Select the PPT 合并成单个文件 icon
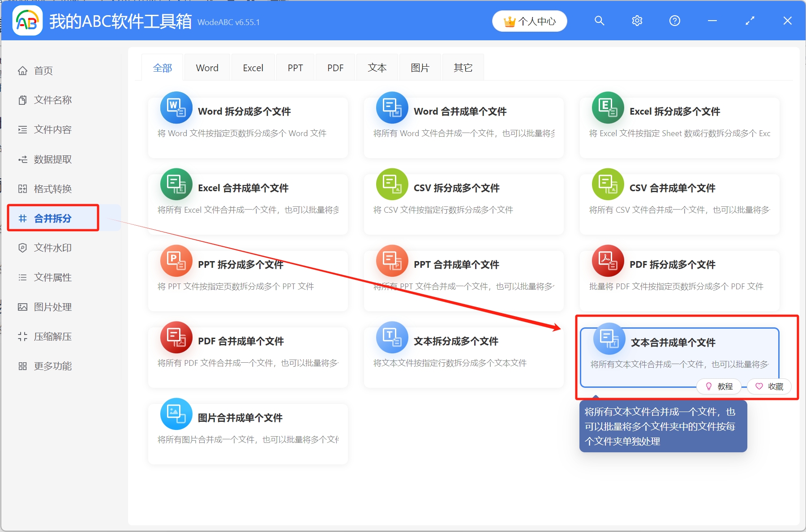Viewport: 806px width, 532px height. 392,261
